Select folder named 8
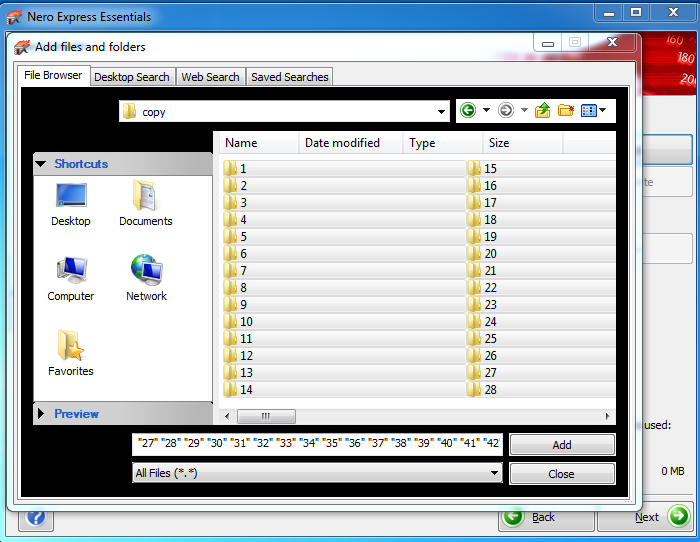Image resolution: width=700 pixels, height=542 pixels. coord(344,287)
